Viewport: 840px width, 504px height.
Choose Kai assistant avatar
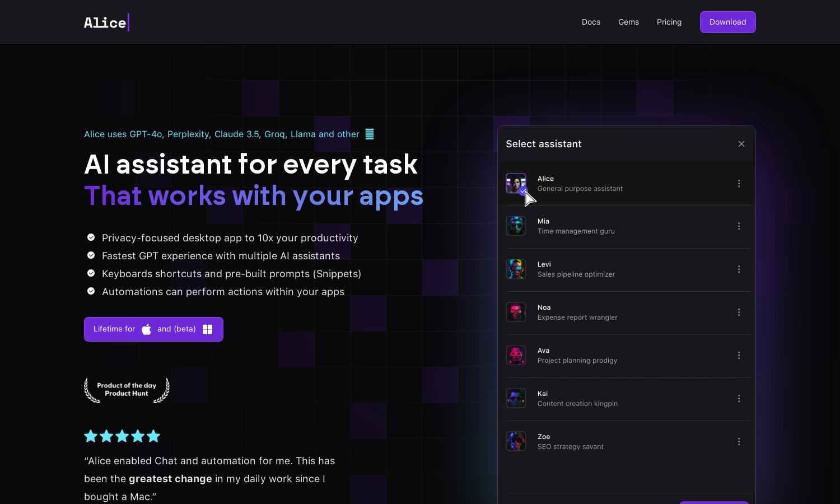[x=516, y=399]
